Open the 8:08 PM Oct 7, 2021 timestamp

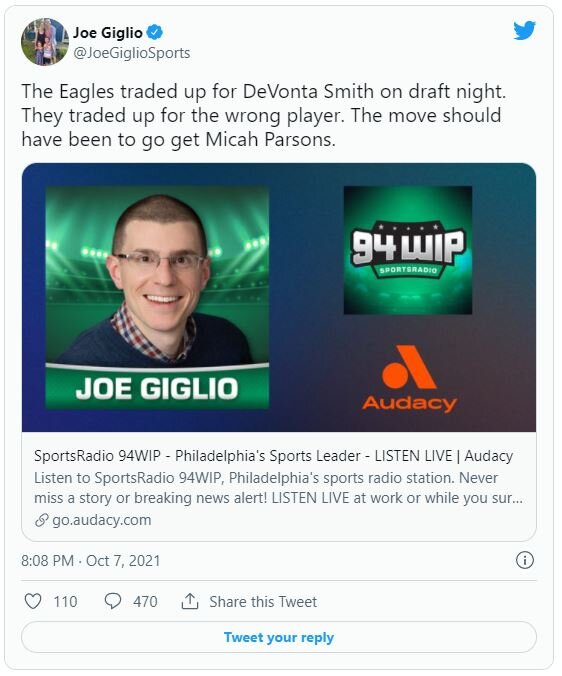coord(91,560)
